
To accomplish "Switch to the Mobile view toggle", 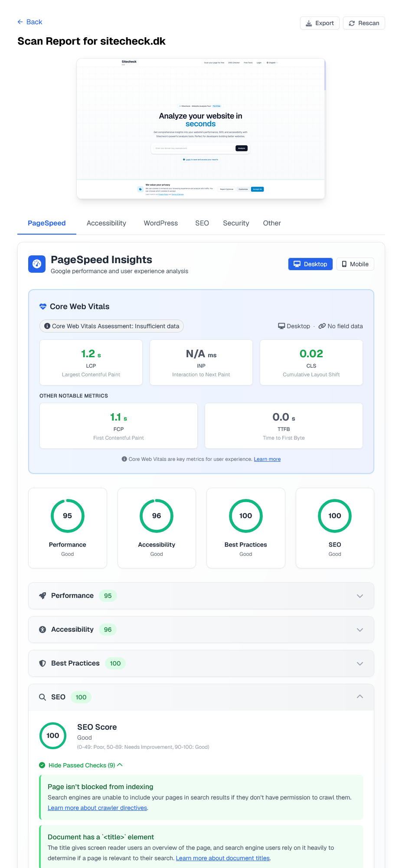I will coord(355,264).
